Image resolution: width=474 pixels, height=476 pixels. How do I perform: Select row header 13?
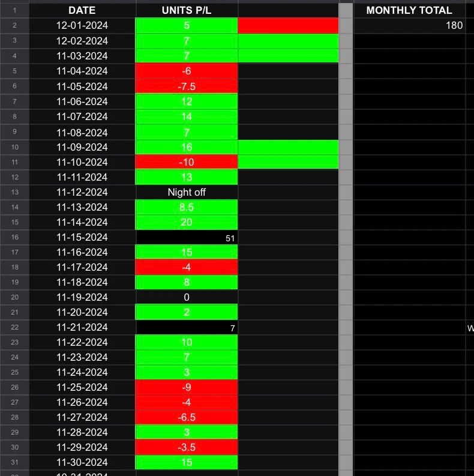(14, 192)
